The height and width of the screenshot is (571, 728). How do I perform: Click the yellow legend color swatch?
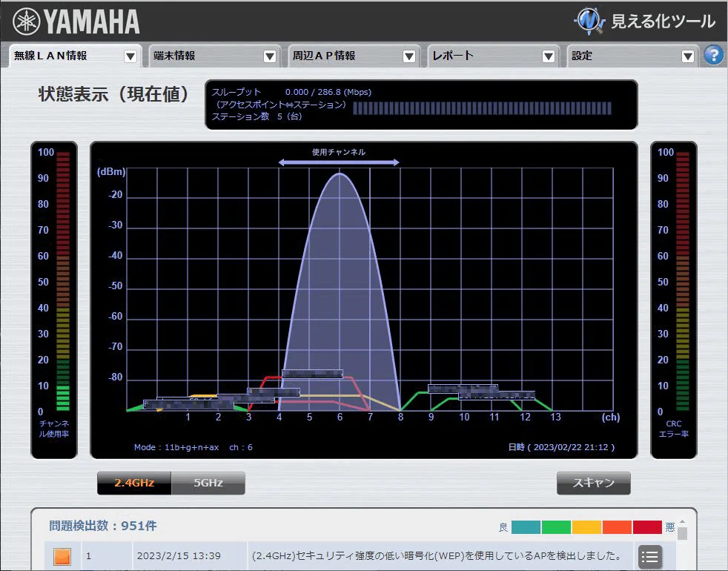coord(586,527)
